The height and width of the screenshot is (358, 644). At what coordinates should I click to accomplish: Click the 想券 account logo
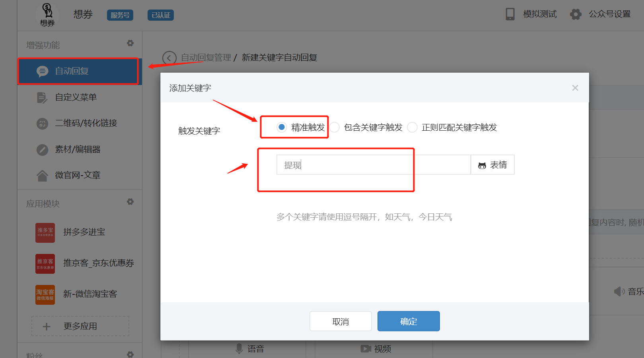[x=47, y=15]
